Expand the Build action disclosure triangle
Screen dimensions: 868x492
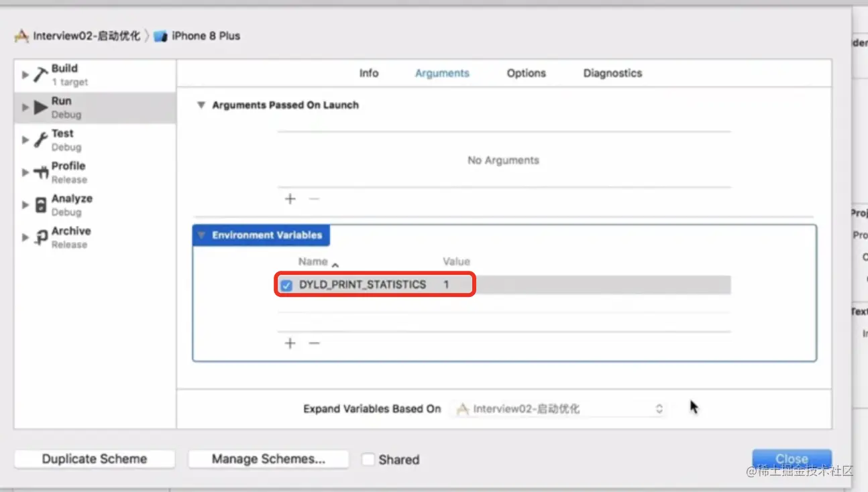tap(25, 74)
